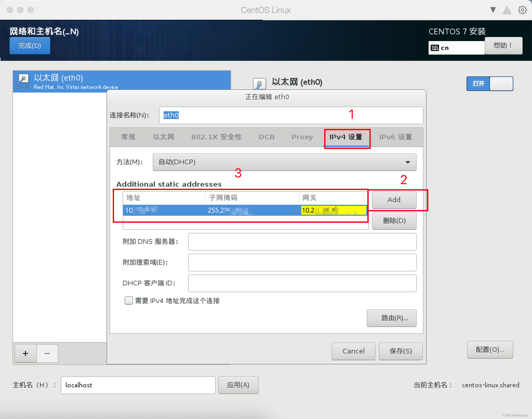Switch to the IPv6 settings tab
This screenshot has width=532, height=419.
click(395, 137)
